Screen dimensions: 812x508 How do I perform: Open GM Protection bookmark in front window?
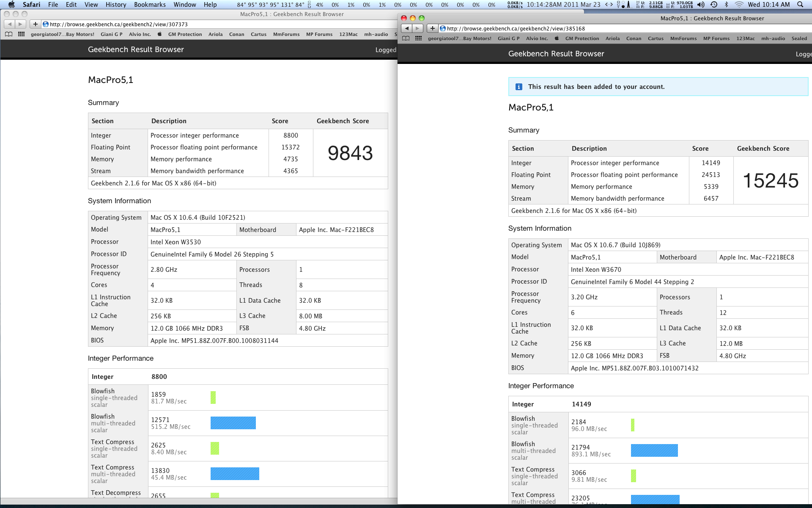pyautogui.click(x=582, y=39)
